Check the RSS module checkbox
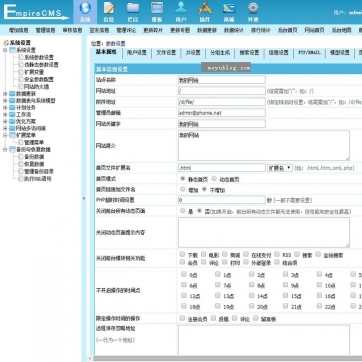The width and height of the screenshot is (362, 362). [277, 254]
